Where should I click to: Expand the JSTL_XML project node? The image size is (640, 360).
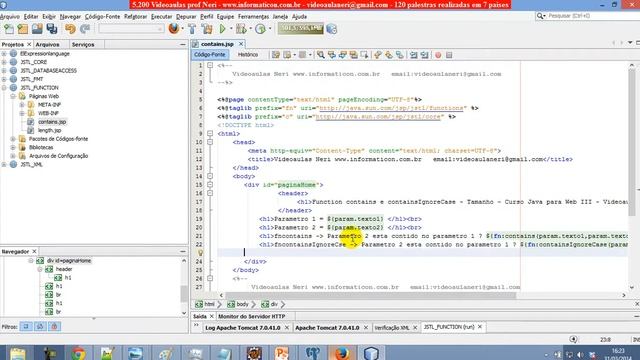click(x=4, y=164)
